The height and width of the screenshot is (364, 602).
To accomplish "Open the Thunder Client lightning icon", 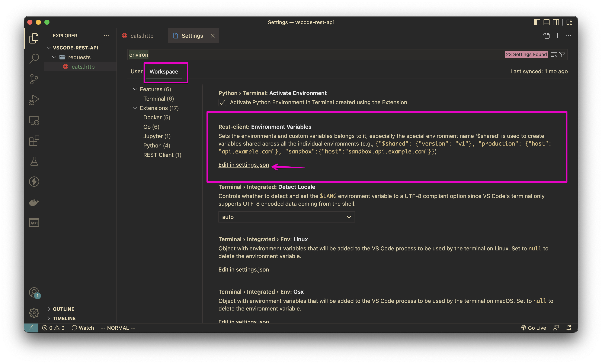I will 34,182.
